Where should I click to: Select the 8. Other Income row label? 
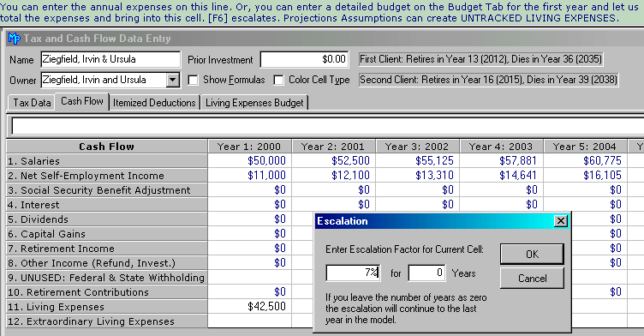[107, 263]
